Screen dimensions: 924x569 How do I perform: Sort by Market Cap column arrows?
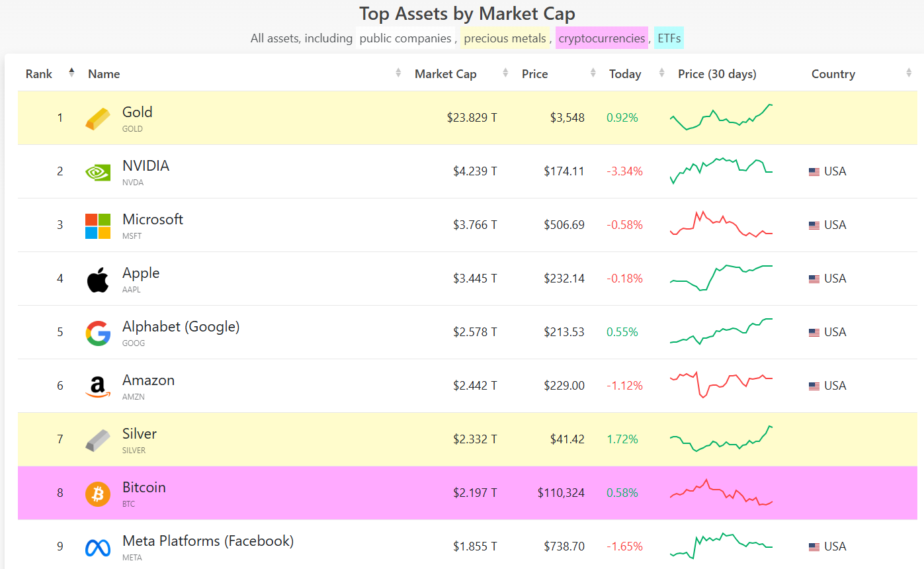(505, 73)
